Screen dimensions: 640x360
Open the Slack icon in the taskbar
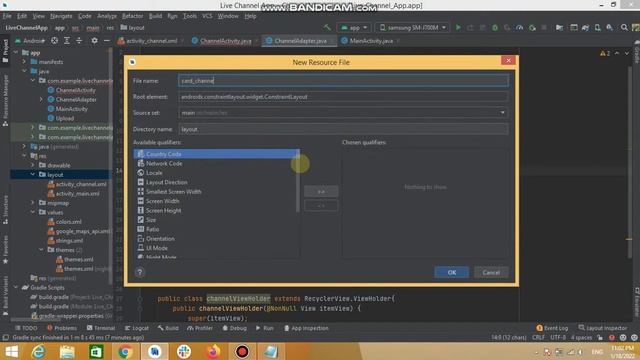click(184, 351)
